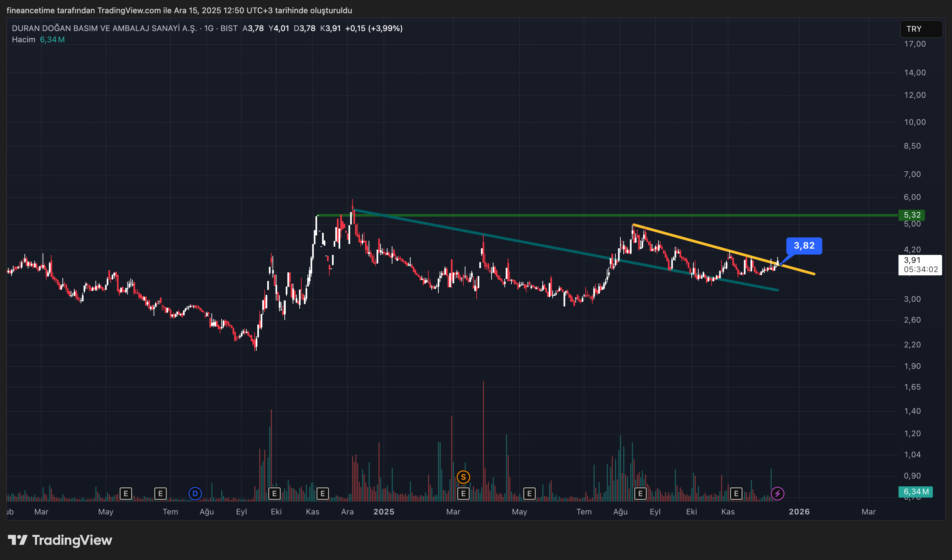The image size is (952, 560).
Task: Click the TradingView logo
Action: click(x=60, y=540)
